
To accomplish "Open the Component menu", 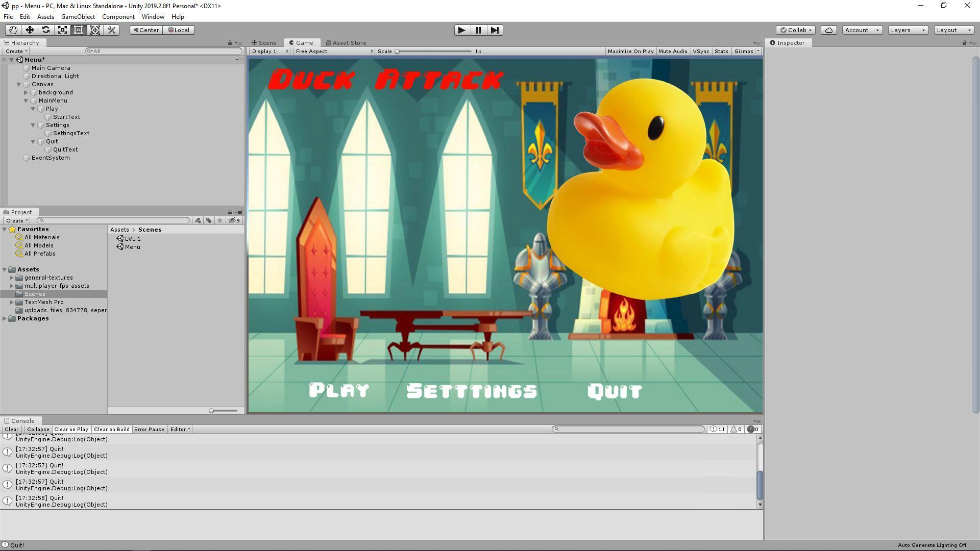I will pyautogui.click(x=118, y=17).
